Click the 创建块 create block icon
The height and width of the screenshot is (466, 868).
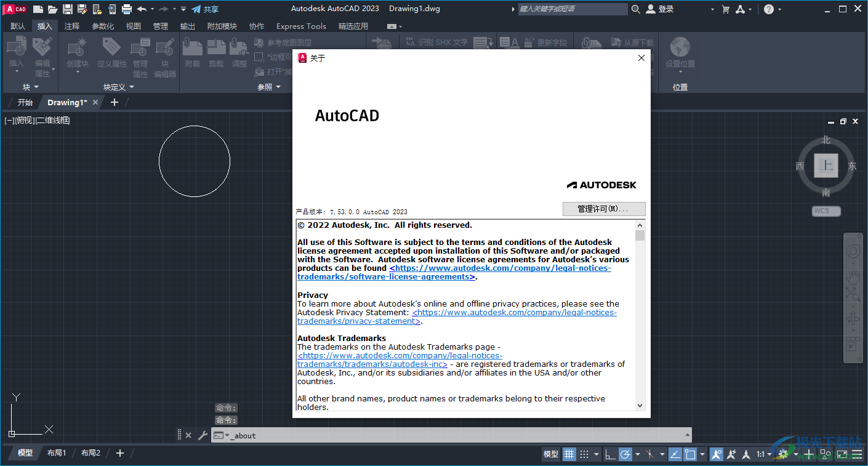(78, 46)
